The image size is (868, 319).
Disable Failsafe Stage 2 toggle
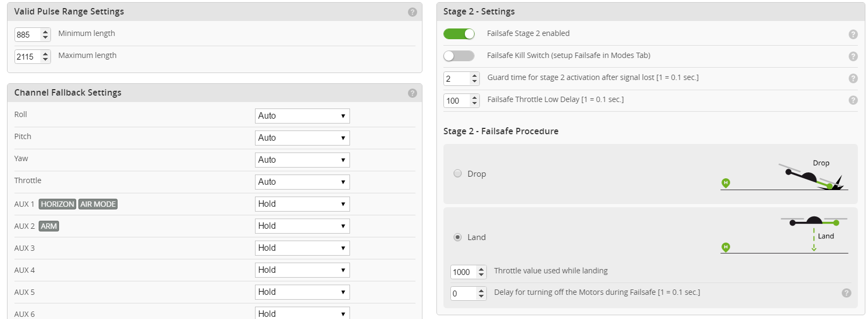point(459,34)
